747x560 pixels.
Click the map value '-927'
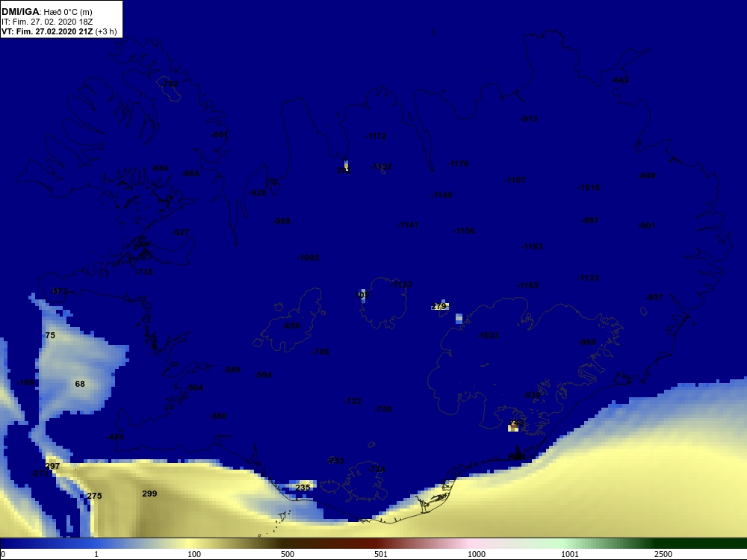pos(181,232)
